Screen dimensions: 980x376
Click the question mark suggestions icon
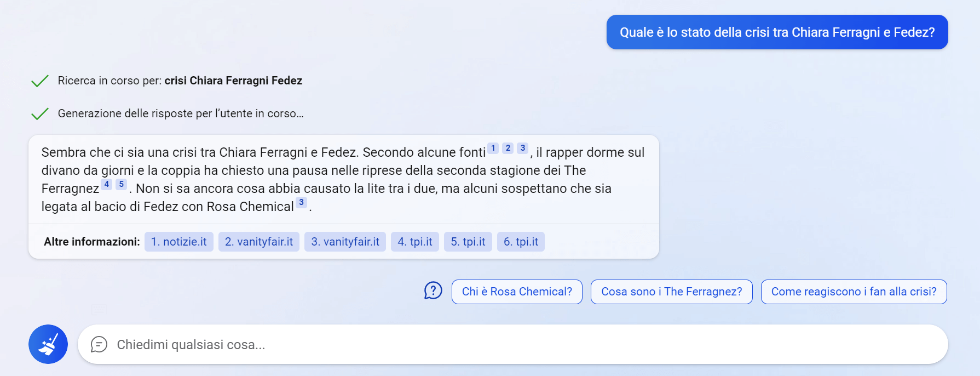pyautogui.click(x=433, y=291)
